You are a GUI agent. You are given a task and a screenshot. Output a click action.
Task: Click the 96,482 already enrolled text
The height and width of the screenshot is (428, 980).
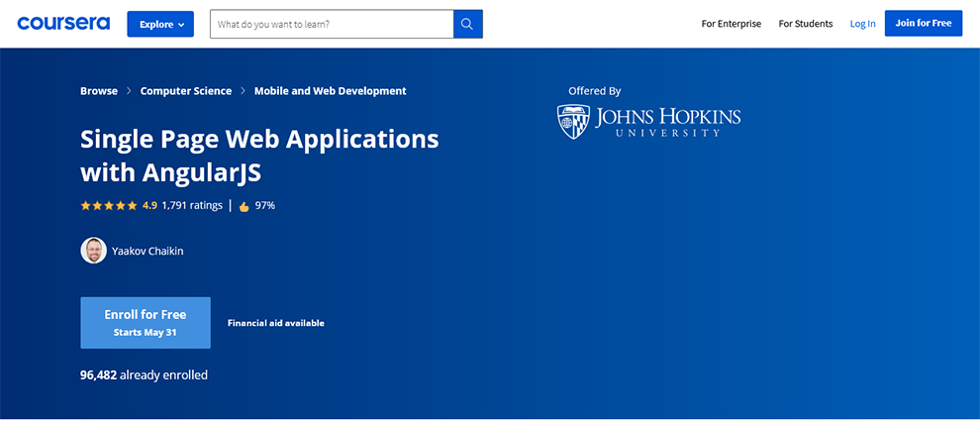pos(144,375)
